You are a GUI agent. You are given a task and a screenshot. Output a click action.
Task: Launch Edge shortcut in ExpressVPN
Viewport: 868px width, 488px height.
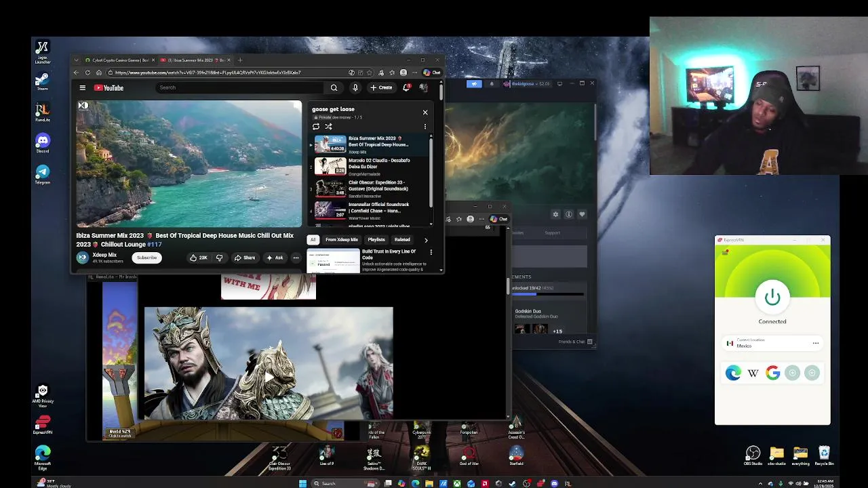pos(733,373)
